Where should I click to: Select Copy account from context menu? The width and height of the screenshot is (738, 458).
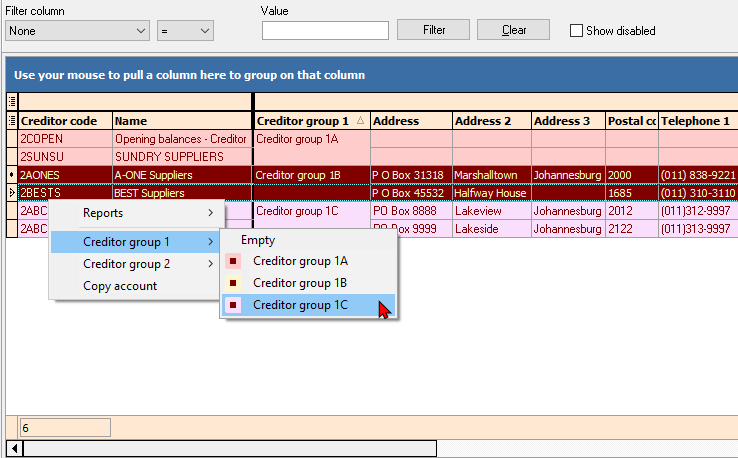click(120, 286)
